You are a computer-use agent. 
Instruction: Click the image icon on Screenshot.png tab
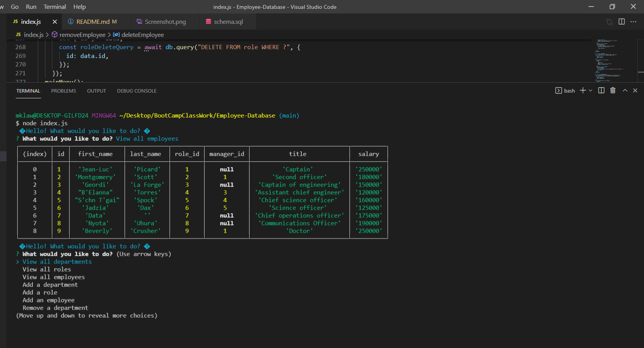tap(139, 22)
